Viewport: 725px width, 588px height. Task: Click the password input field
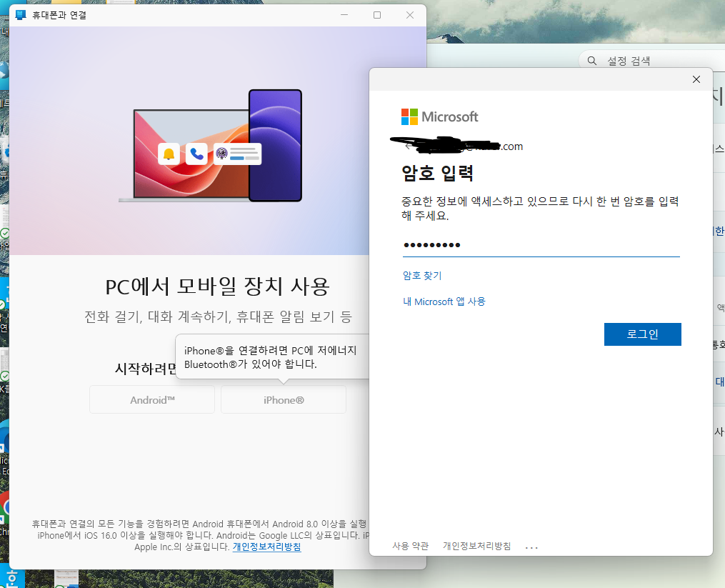coord(541,245)
